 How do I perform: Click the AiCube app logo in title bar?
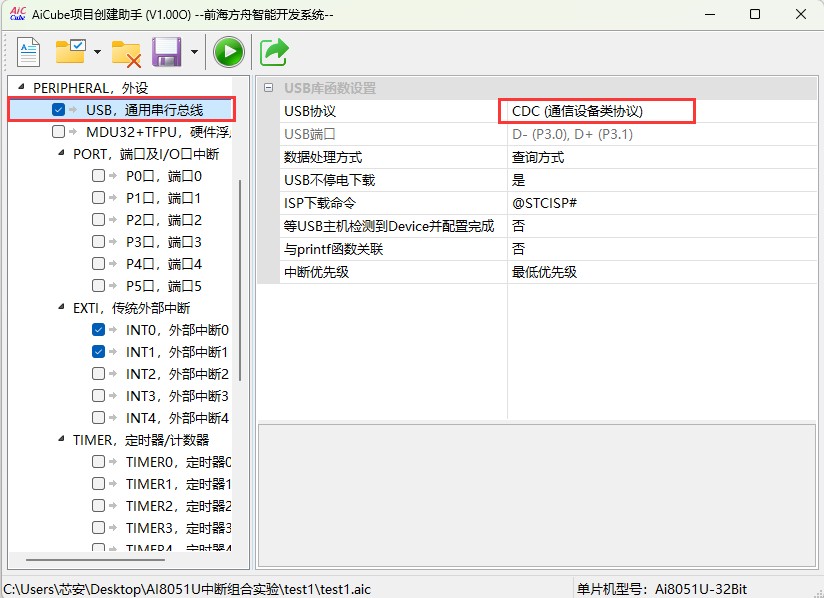tap(17, 14)
